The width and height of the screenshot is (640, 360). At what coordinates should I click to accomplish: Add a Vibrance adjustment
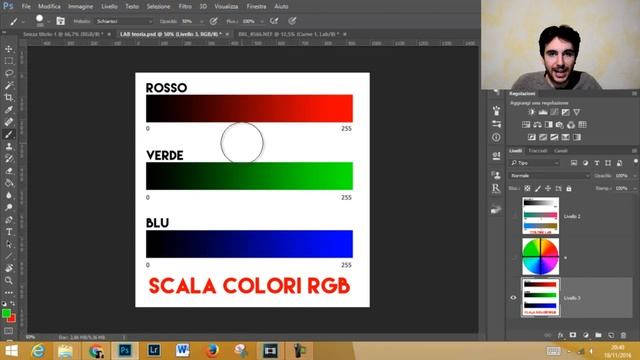coord(576,112)
